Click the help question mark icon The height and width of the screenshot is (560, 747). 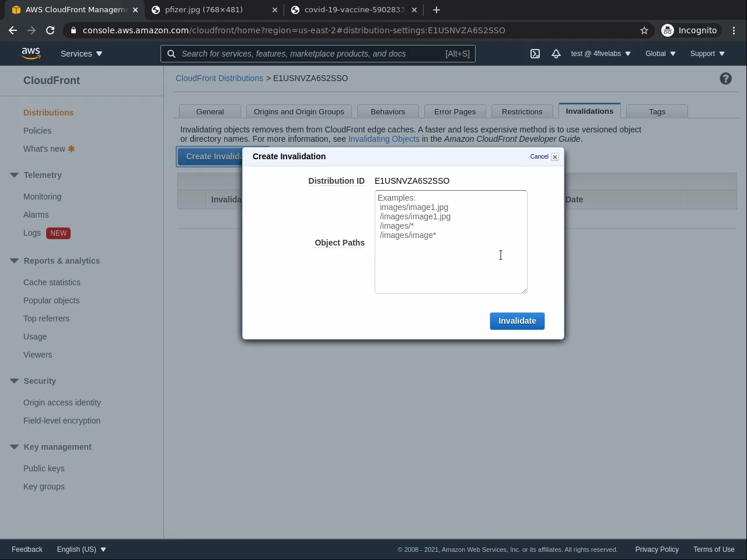click(x=725, y=79)
